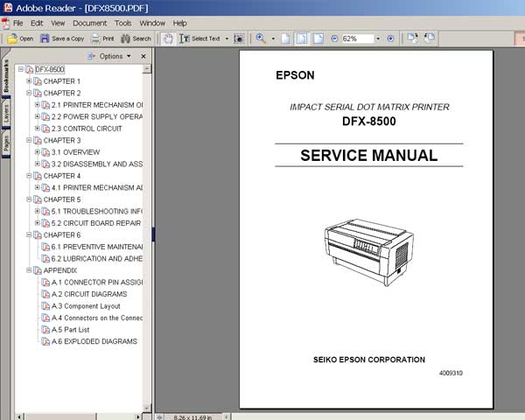Go to 5.1 TROUBLESHOOTING bookmark
Screen dimensions: 525x420
tap(97, 212)
